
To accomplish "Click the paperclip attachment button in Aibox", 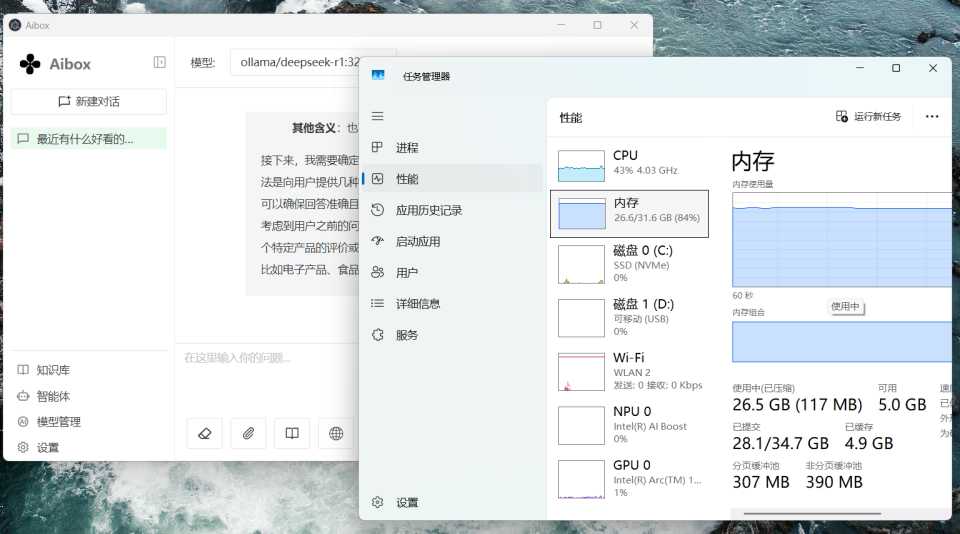I will (248, 434).
